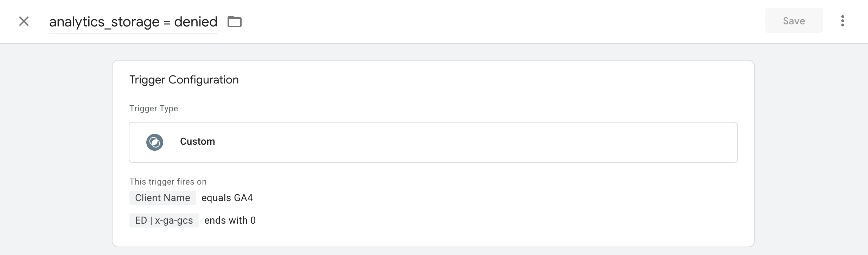Click empty header space left of Save
The height and width of the screenshot is (255, 868).
click(x=492, y=21)
